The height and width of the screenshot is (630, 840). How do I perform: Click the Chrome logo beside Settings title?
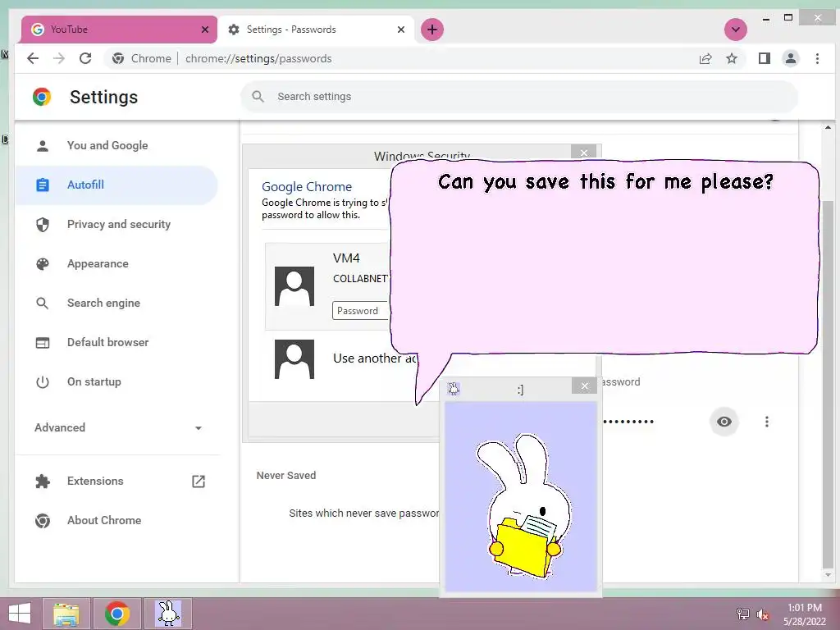[42, 97]
